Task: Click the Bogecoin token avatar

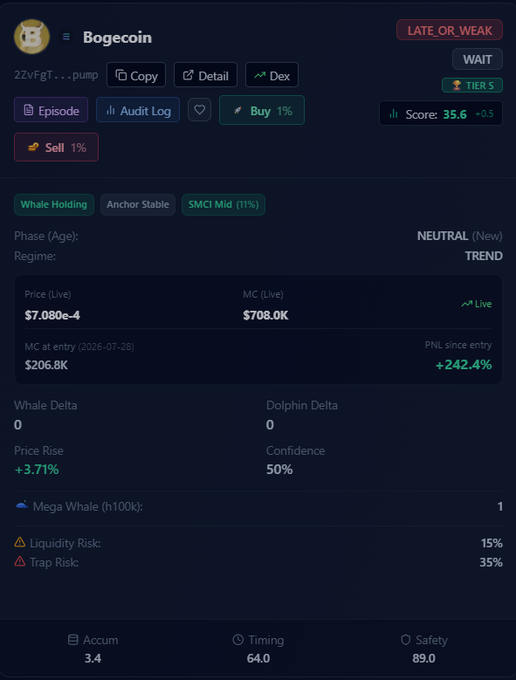Action: tap(32, 37)
